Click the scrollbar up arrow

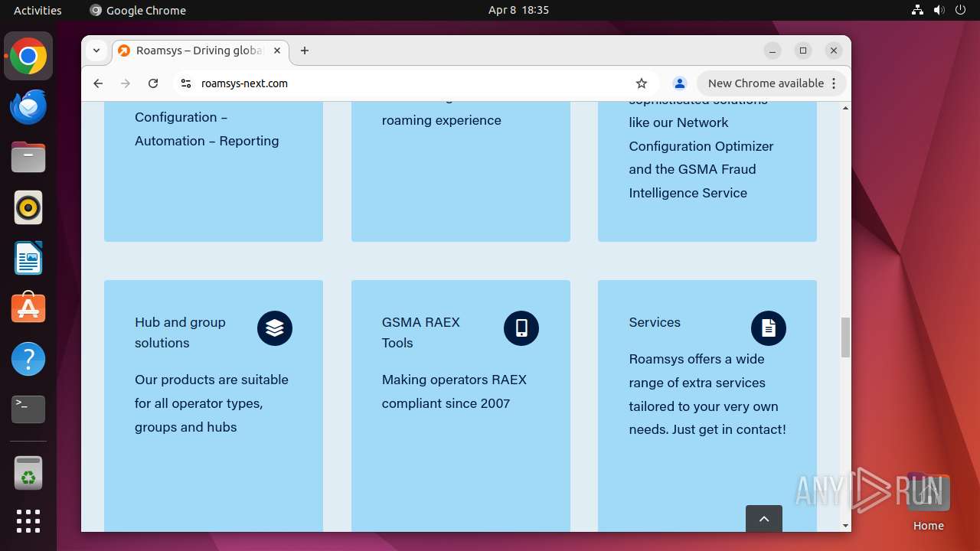pyautogui.click(x=845, y=108)
